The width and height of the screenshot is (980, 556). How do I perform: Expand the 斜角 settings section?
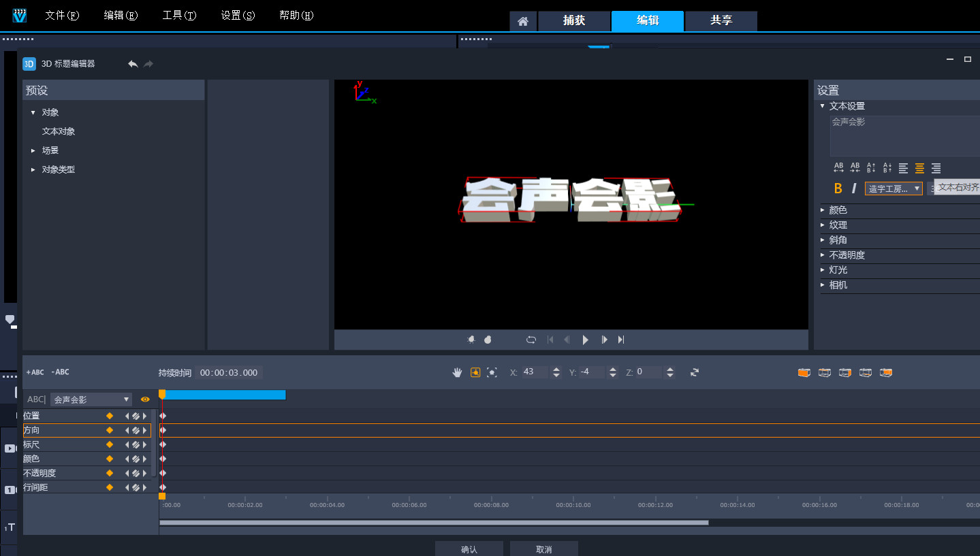click(823, 240)
